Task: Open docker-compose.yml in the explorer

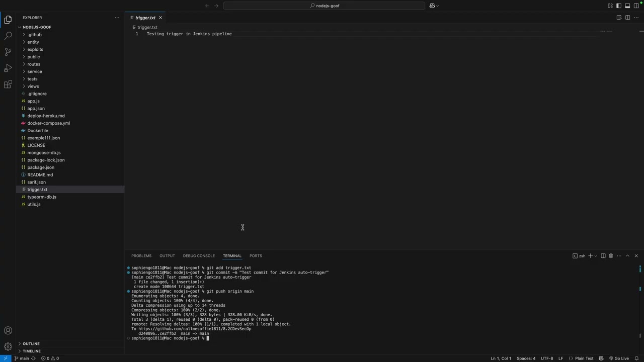Action: pos(48,123)
